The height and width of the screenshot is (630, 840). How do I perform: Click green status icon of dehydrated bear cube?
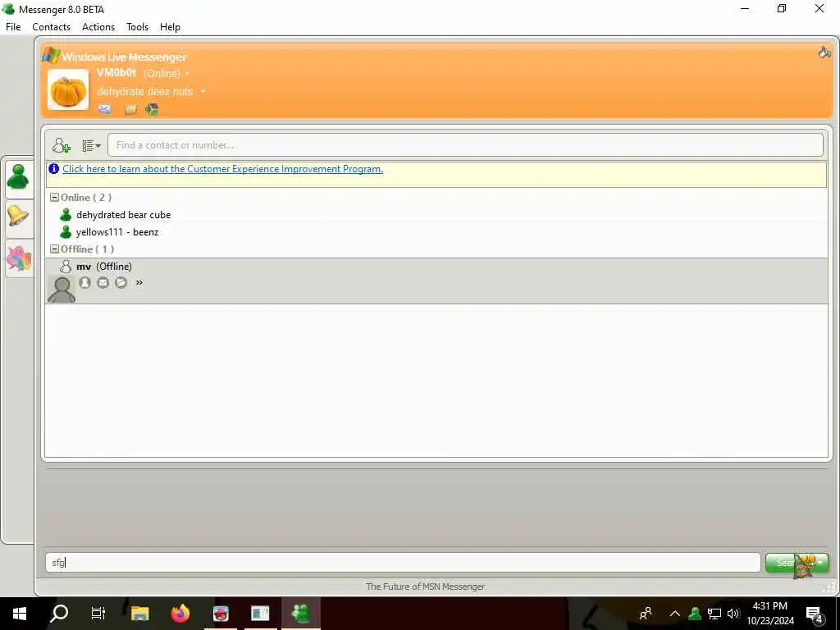[x=66, y=215]
